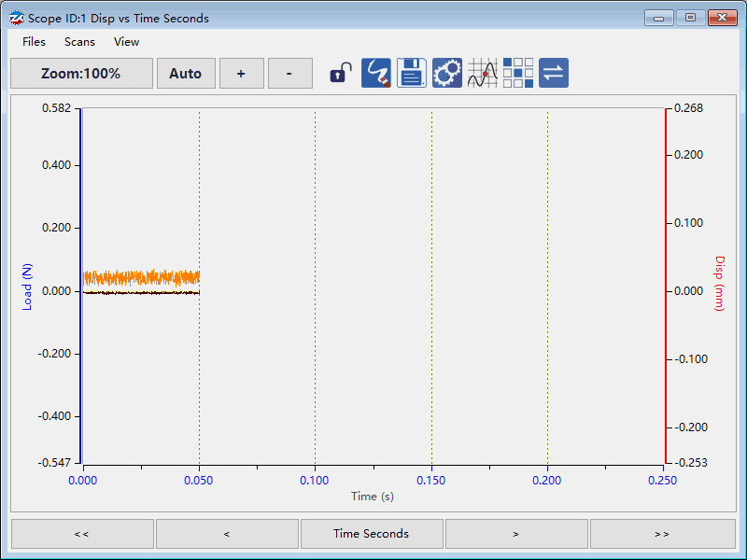Zoom out with the minus button
The width and height of the screenshot is (747, 560).
[289, 74]
